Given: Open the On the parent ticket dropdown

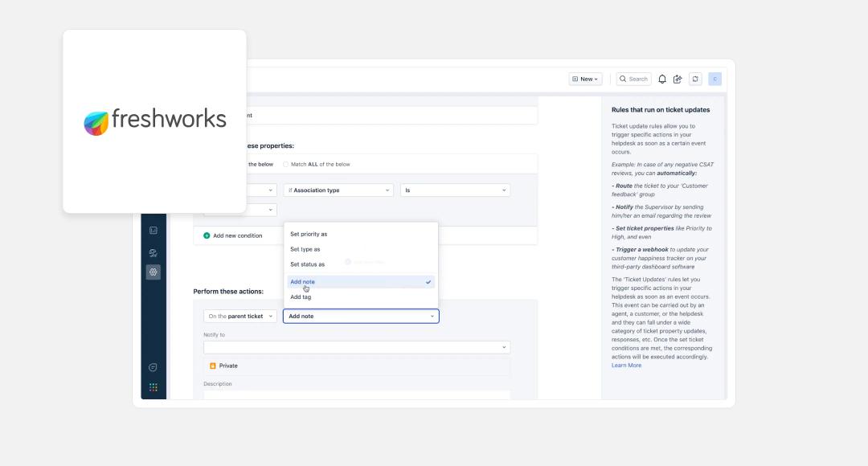Looking at the screenshot, I should [x=239, y=316].
